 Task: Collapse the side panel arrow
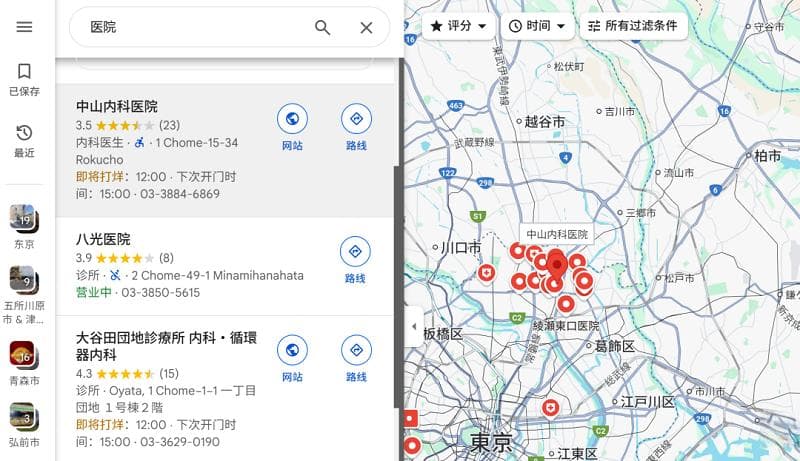coord(414,326)
